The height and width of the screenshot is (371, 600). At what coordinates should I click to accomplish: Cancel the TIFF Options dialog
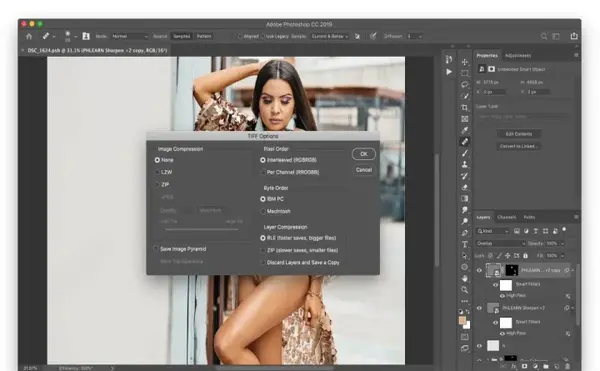point(364,170)
